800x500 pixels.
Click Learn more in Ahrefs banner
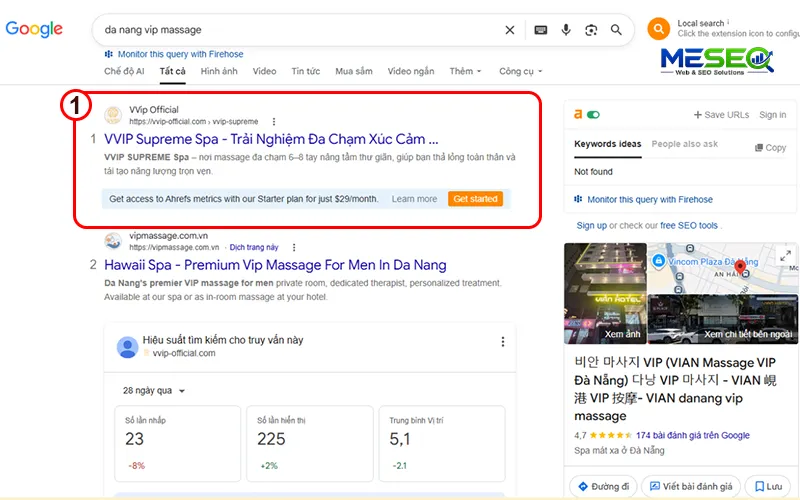414,199
